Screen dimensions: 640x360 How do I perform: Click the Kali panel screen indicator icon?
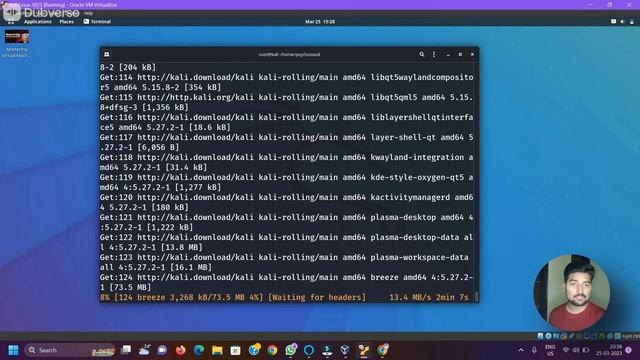click(x=613, y=22)
